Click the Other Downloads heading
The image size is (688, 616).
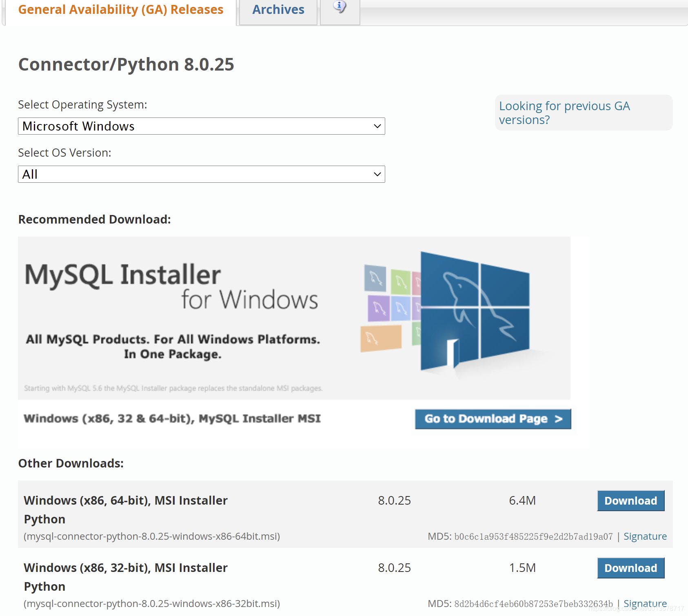coord(71,463)
